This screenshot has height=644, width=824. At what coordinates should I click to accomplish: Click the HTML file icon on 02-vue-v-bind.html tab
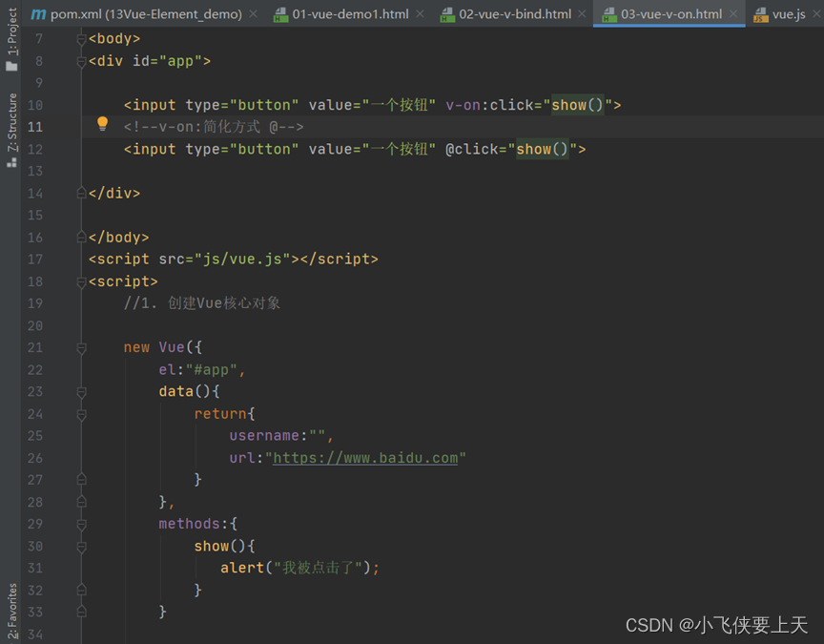pyautogui.click(x=447, y=14)
